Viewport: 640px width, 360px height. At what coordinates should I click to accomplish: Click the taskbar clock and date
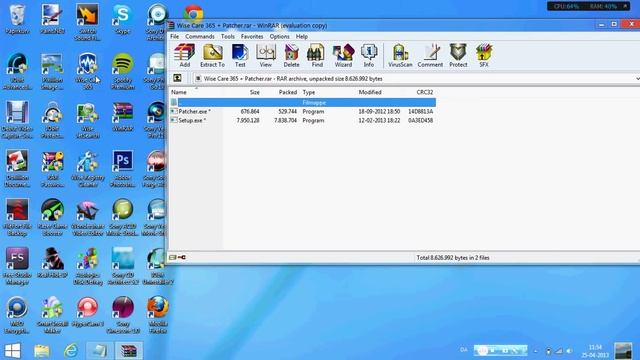point(595,351)
